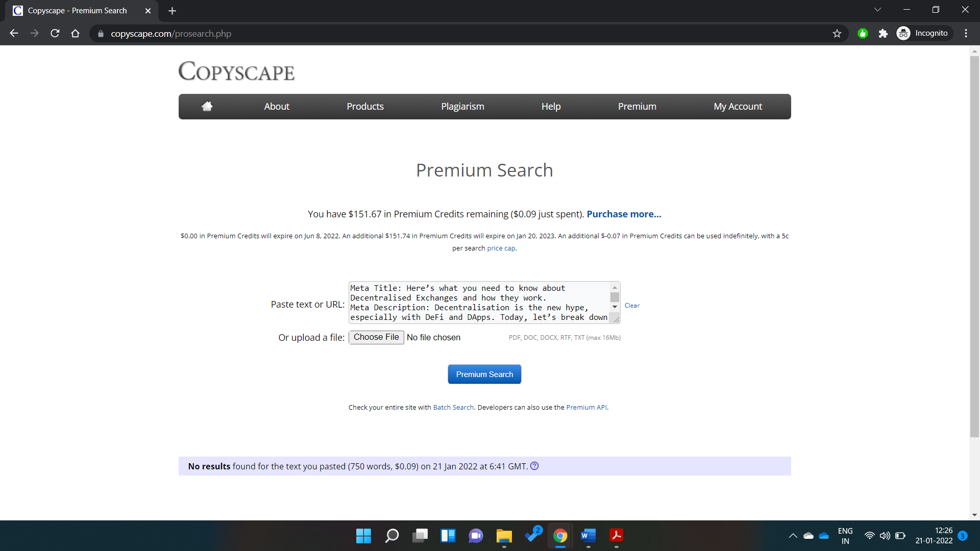This screenshot has width=980, height=551.
Task: Click the green extension icon
Action: (863, 33)
